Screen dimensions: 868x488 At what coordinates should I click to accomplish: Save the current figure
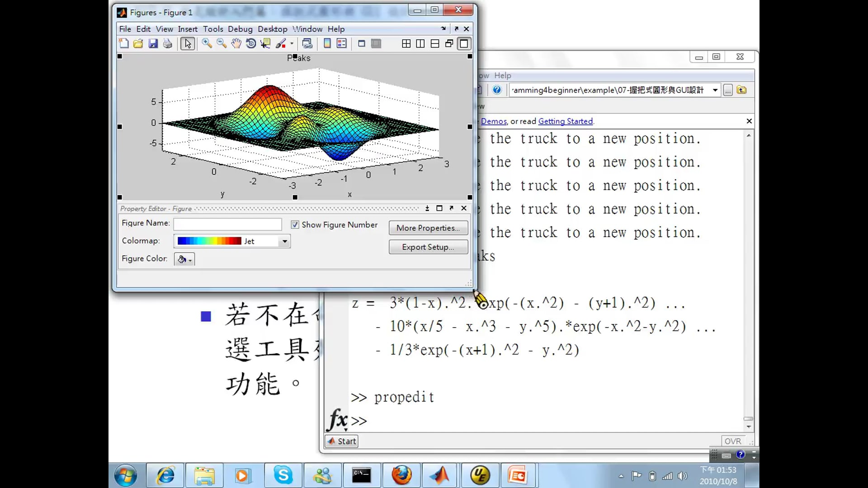[x=153, y=43]
